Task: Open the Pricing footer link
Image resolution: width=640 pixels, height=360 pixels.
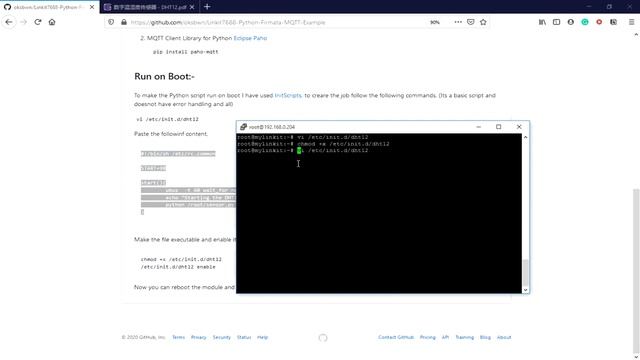Action: 428,337
